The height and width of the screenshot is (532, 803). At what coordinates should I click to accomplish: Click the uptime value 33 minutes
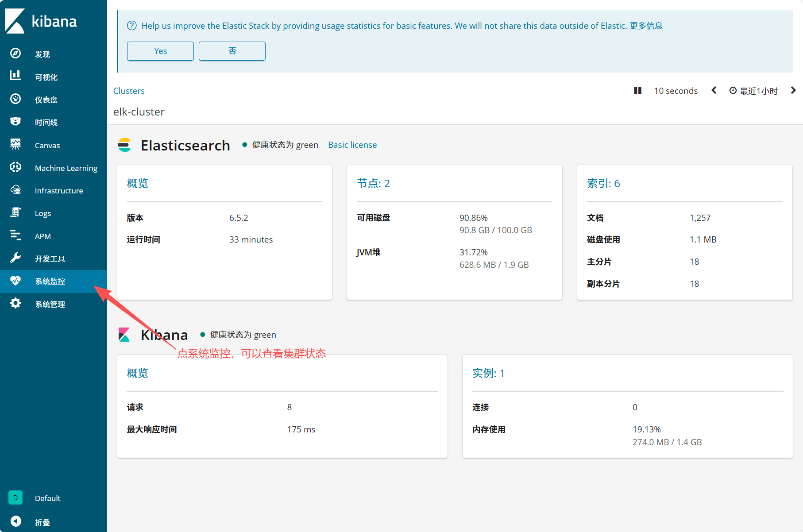[251, 239]
